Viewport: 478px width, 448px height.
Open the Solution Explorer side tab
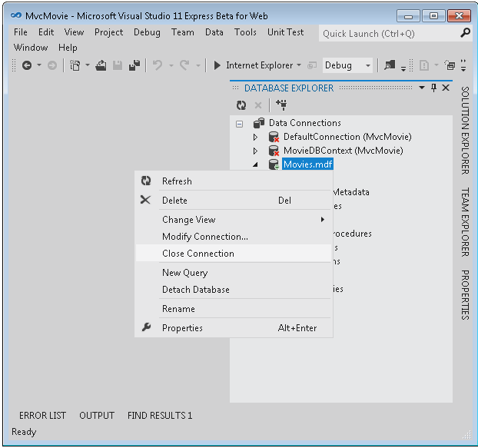point(465,131)
